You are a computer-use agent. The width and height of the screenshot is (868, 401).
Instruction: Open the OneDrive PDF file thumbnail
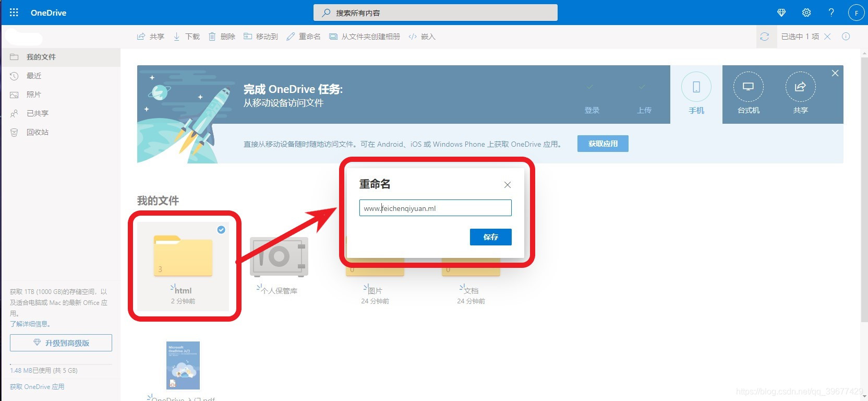pos(183,365)
